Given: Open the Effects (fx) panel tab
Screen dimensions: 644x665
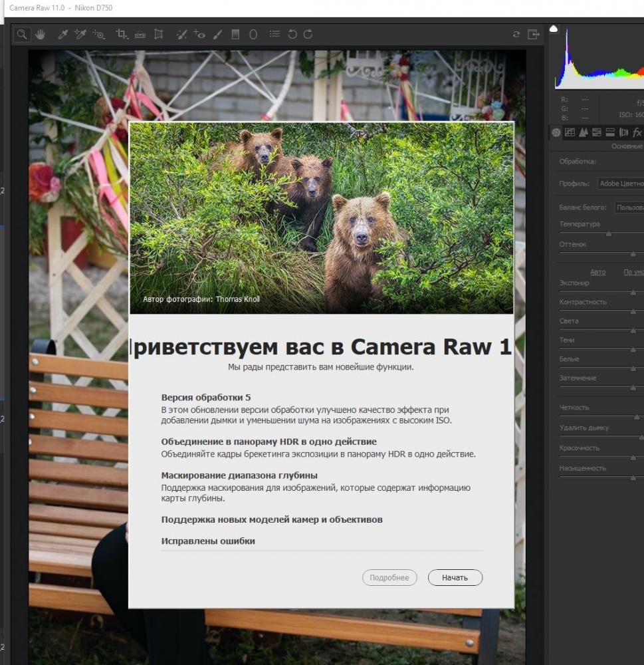Looking at the screenshot, I should (637, 133).
